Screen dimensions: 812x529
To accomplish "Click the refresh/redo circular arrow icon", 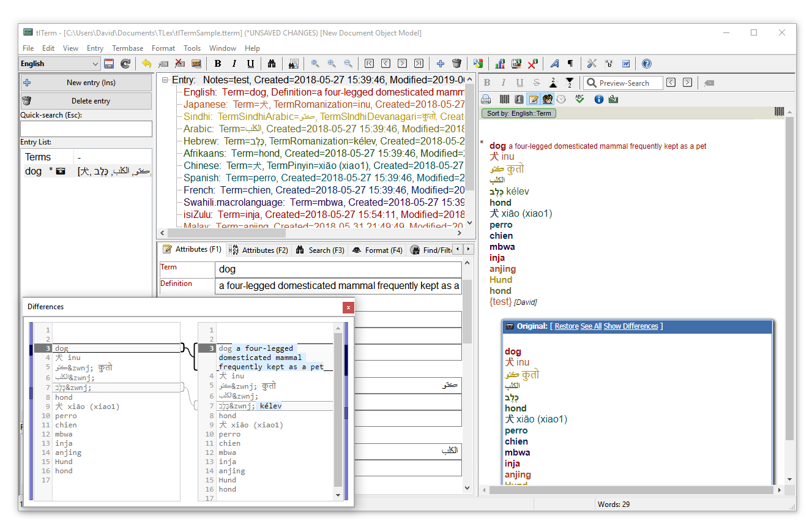I will point(125,64).
